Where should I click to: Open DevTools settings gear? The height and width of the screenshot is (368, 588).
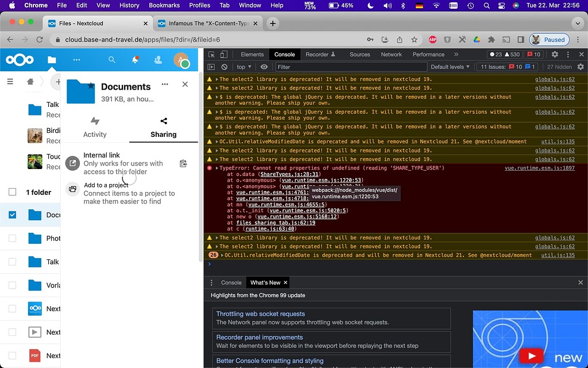click(555, 55)
